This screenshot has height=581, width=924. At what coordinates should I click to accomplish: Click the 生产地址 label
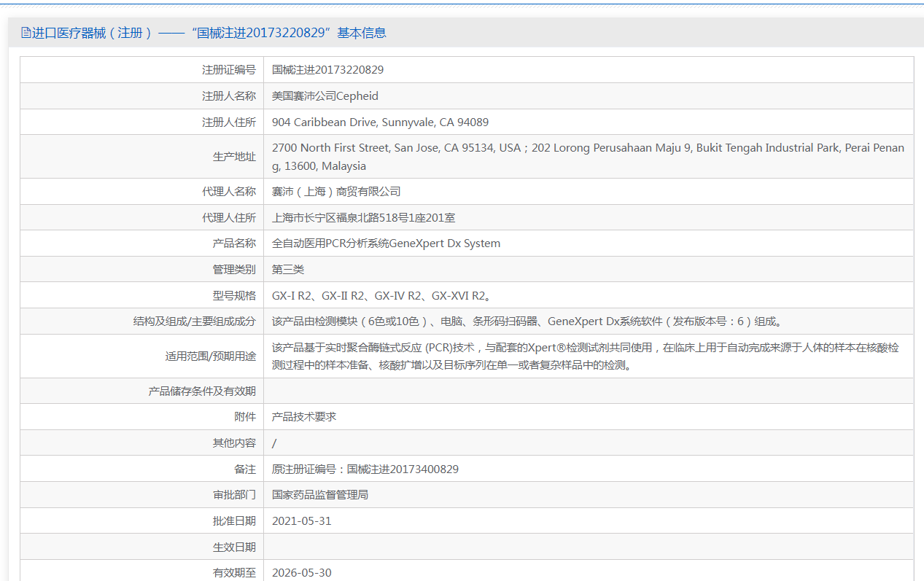[x=234, y=157]
